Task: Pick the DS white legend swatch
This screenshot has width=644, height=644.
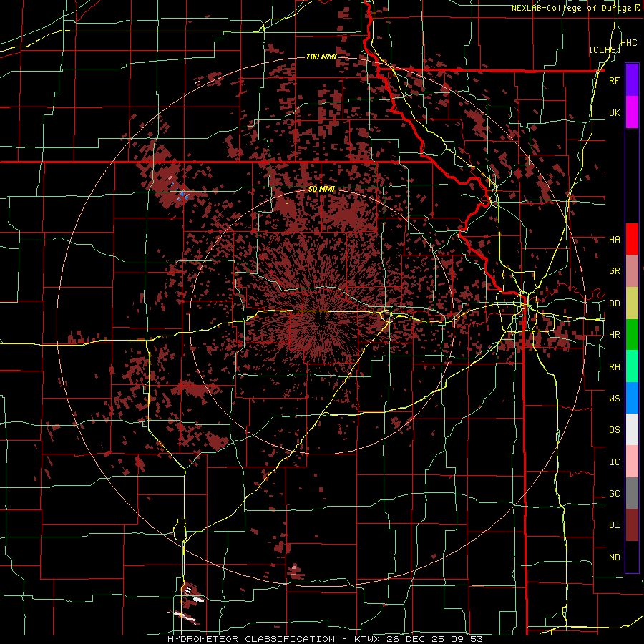Action: click(632, 429)
